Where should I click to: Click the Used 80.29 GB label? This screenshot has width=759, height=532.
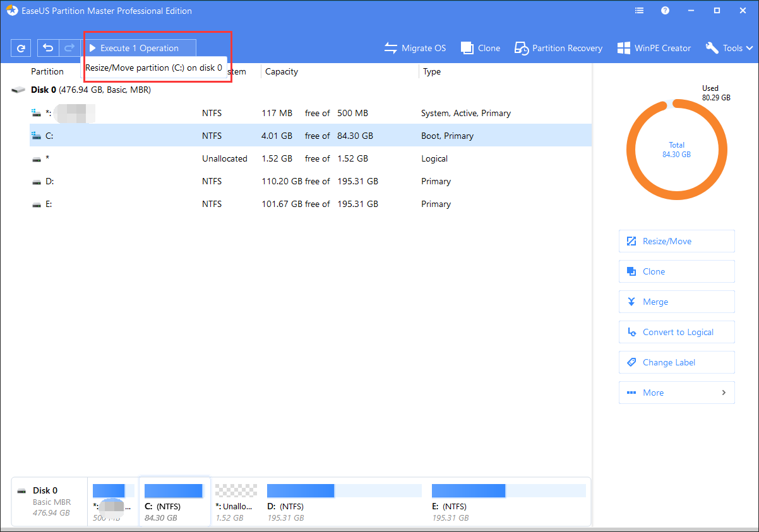click(x=716, y=93)
